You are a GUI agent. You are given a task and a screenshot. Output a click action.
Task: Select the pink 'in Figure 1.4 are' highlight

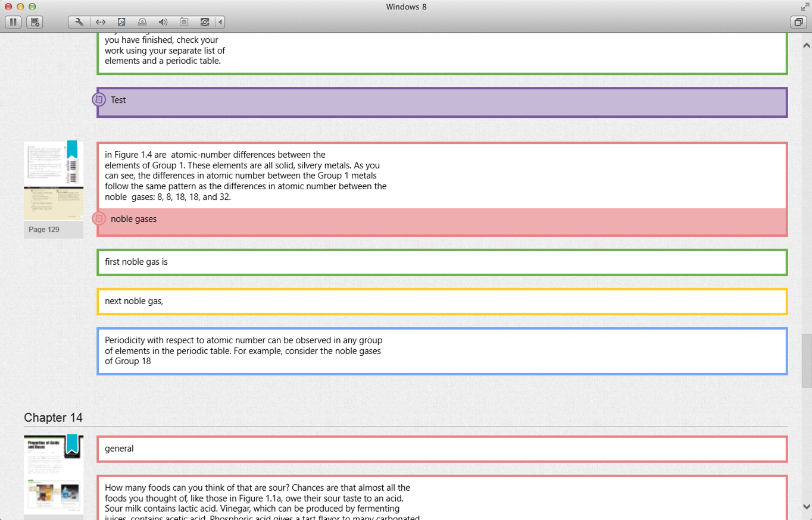coord(442,176)
